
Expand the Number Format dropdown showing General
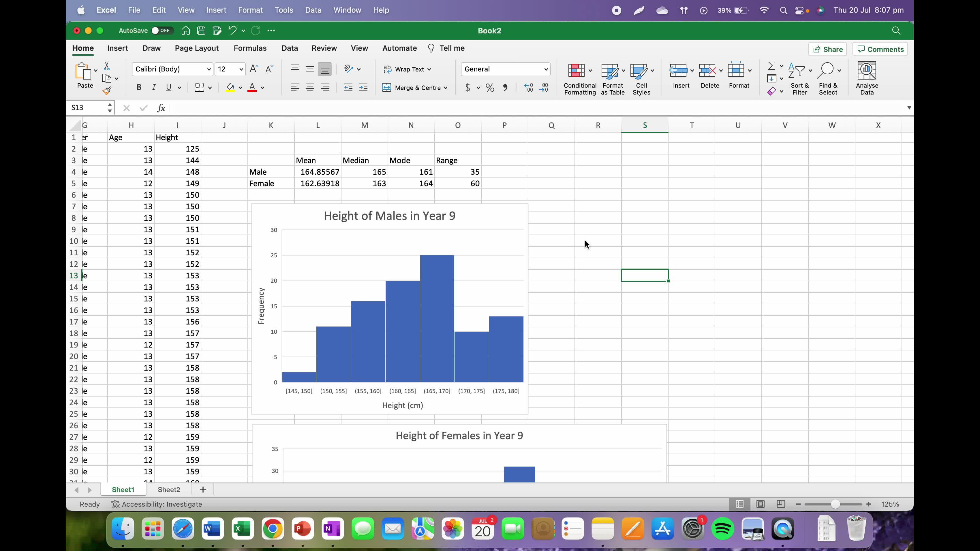(x=546, y=69)
